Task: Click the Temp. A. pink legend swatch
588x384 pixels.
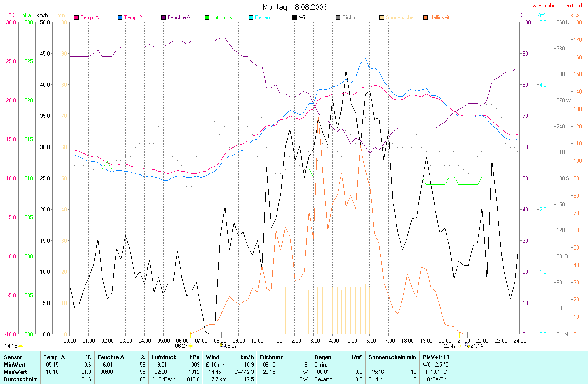Action: (76, 17)
